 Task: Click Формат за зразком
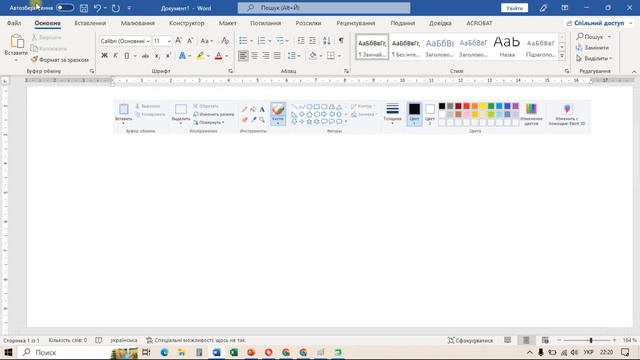tap(60, 60)
